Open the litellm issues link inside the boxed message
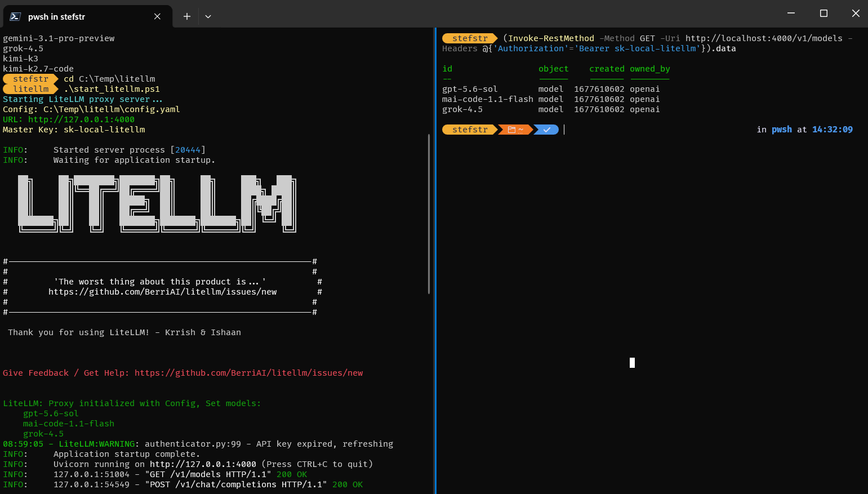Screen dimensions: 868x494 (162, 292)
